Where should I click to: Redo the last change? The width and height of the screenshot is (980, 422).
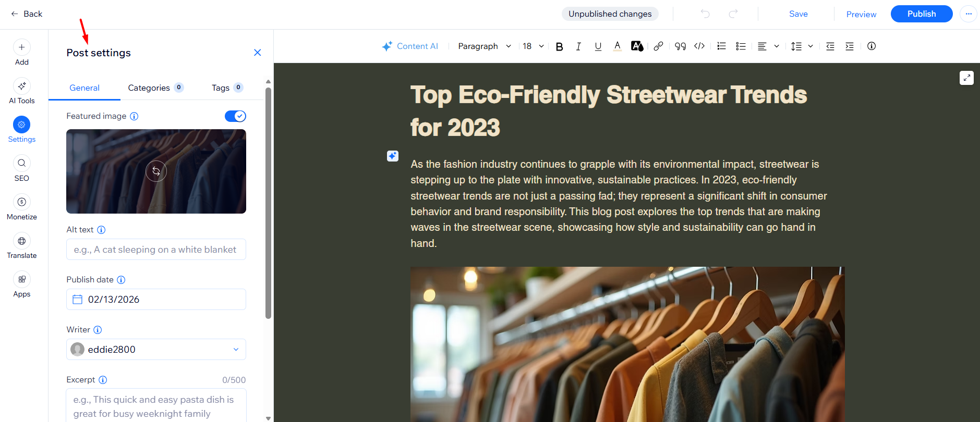pyautogui.click(x=733, y=14)
